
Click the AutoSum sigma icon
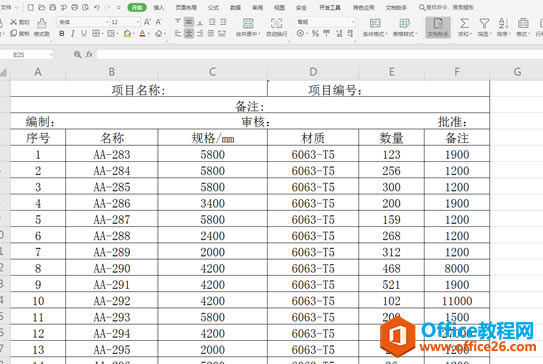(464, 24)
